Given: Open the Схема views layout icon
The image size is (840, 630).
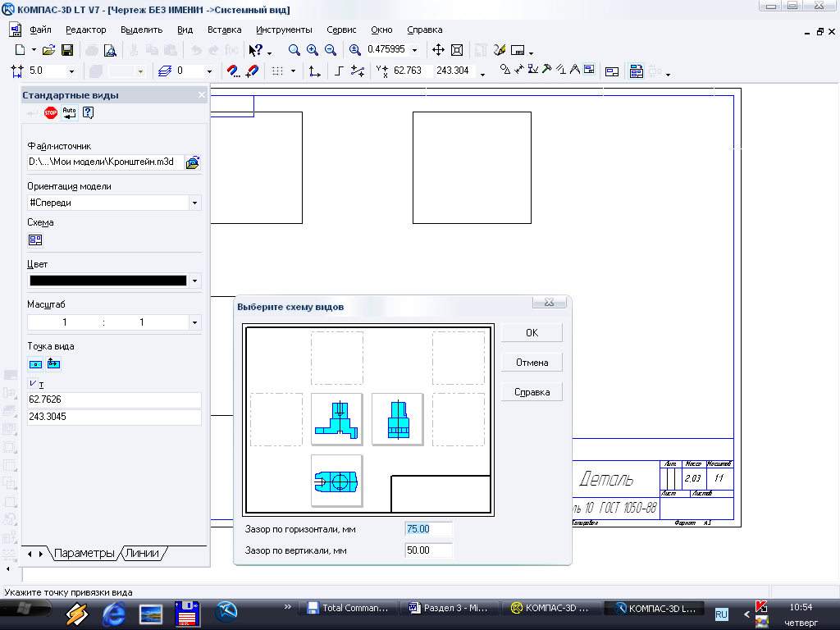Looking at the screenshot, I should click(x=35, y=240).
